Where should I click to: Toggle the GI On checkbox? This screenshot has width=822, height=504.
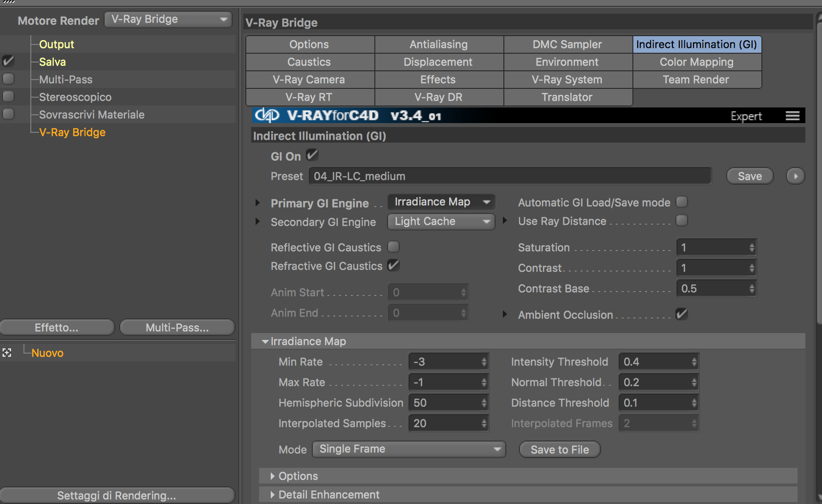pyautogui.click(x=312, y=155)
